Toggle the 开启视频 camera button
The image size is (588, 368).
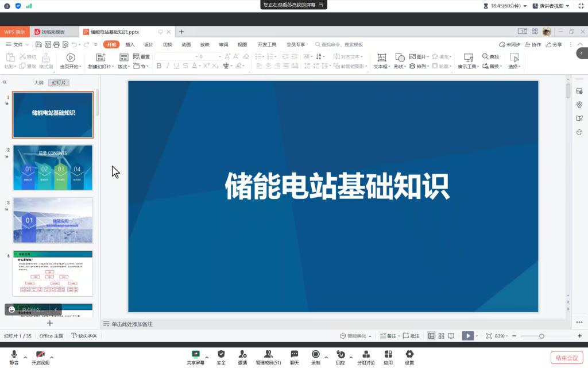tap(40, 354)
